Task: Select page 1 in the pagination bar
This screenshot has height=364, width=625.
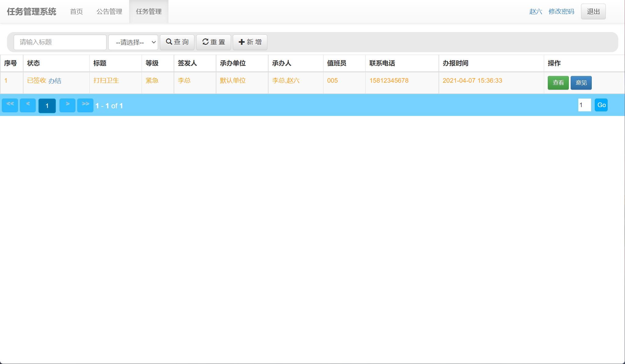Action: (x=47, y=106)
